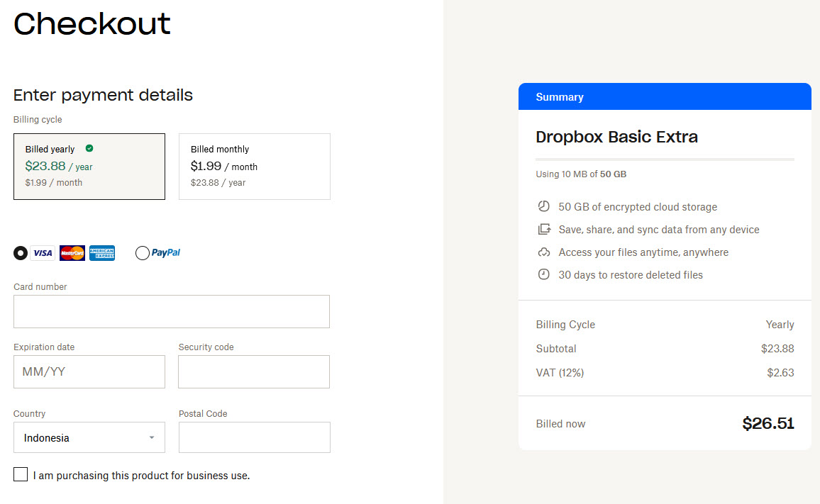Click the American Express icon
The height and width of the screenshot is (504, 820).
click(101, 253)
